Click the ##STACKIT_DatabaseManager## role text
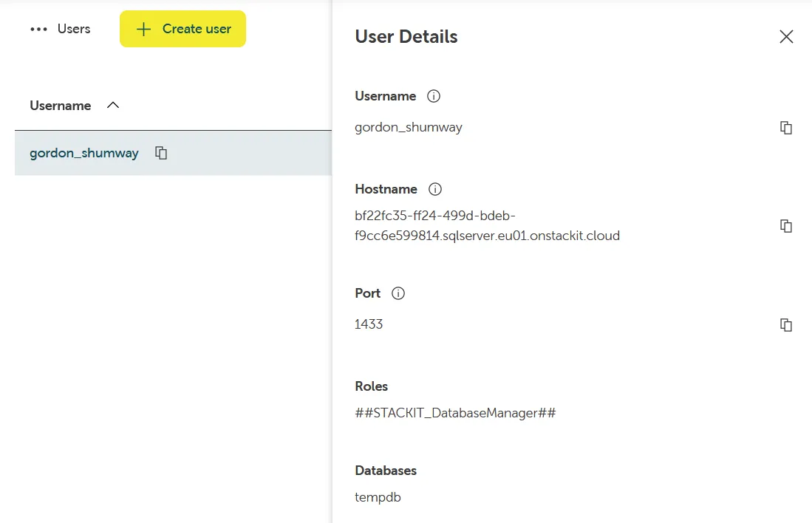 click(x=455, y=413)
